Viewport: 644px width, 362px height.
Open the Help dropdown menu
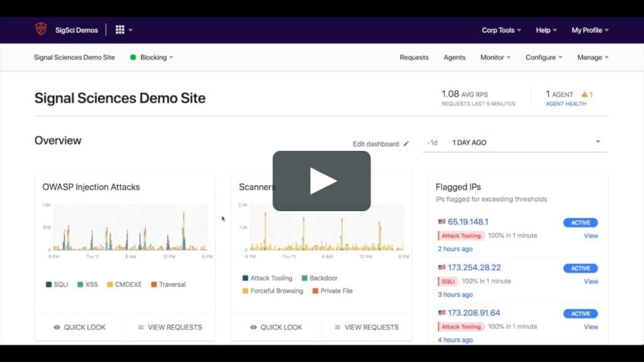547,30
